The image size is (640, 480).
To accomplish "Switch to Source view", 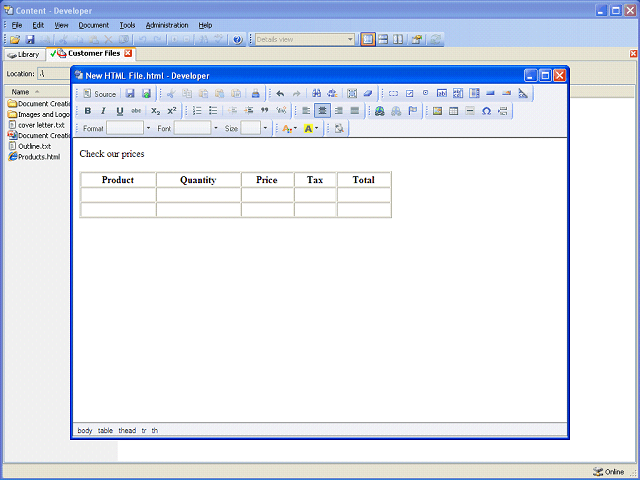I will (100, 94).
